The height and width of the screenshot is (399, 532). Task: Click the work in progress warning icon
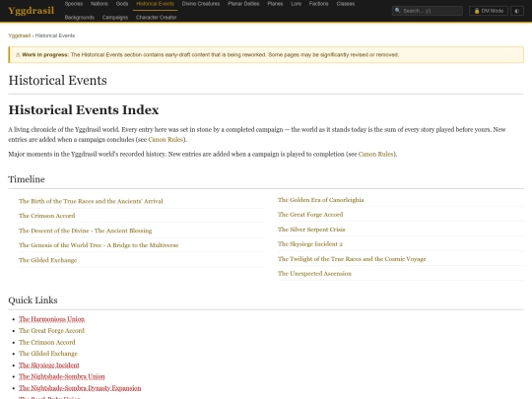pos(18,54)
